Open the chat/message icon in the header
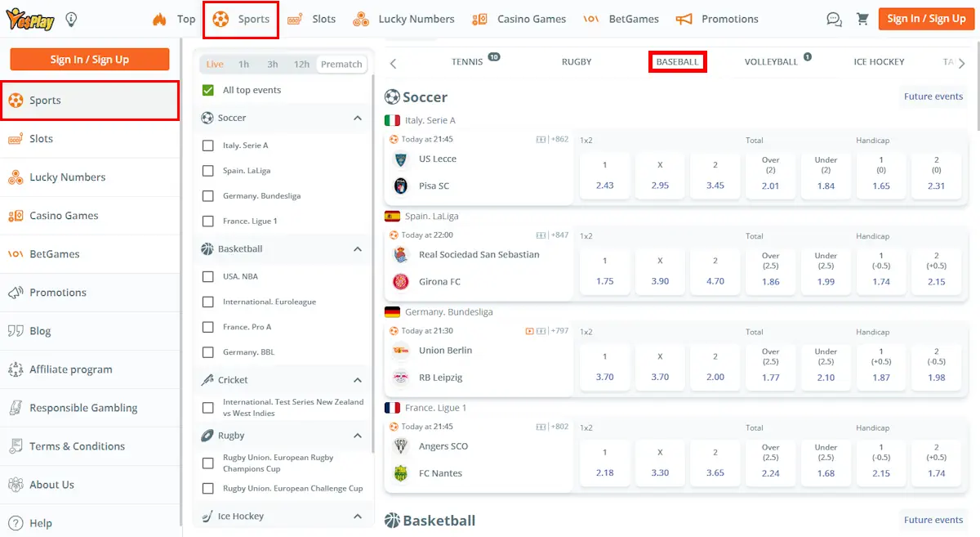This screenshot has height=537, width=980. click(x=834, y=18)
